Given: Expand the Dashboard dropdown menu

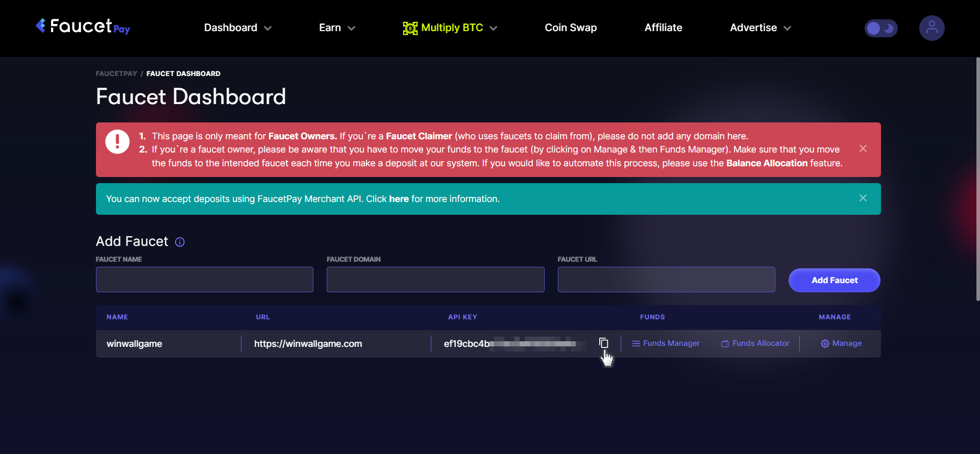Looking at the screenshot, I should click(238, 28).
